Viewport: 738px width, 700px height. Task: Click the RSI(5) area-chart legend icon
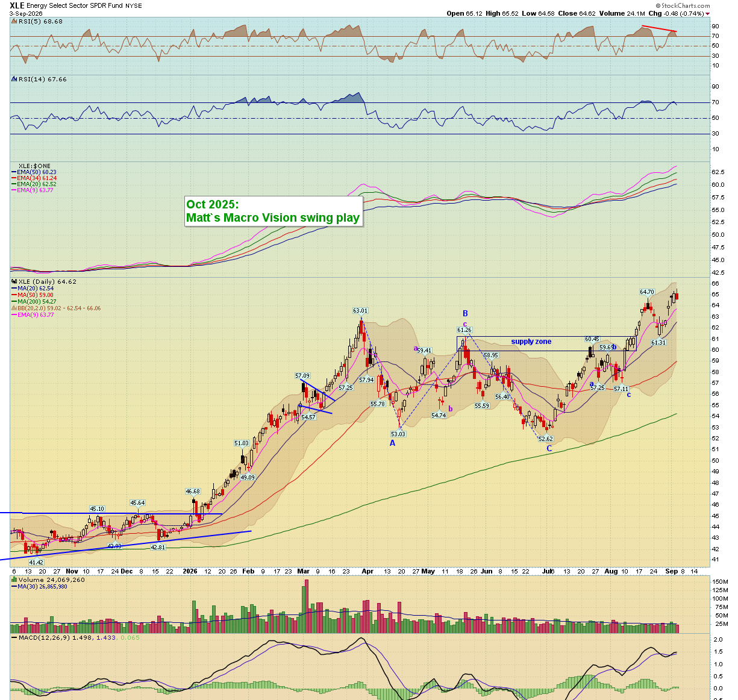coord(14,21)
